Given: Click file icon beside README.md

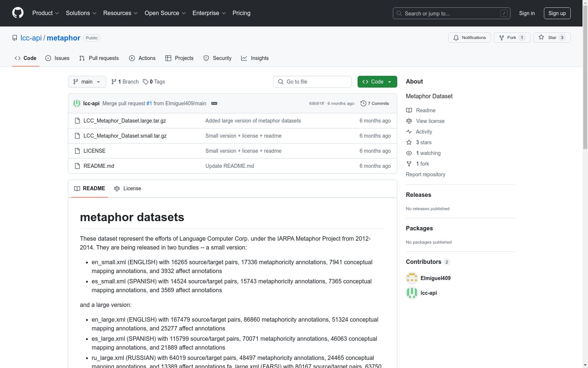Looking at the screenshot, I should click(77, 166).
